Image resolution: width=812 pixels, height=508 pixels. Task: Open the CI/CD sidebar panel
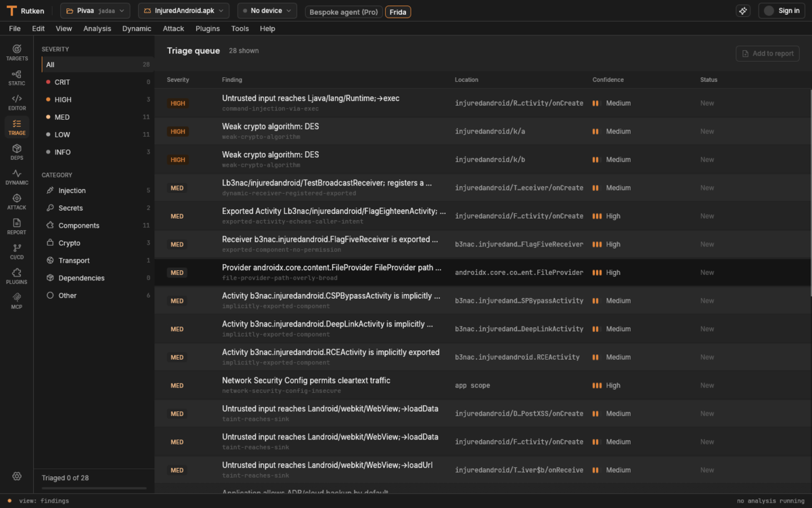click(x=17, y=252)
